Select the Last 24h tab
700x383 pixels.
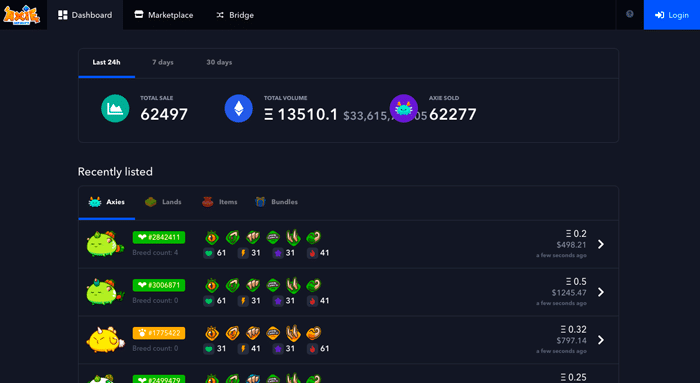click(x=106, y=62)
